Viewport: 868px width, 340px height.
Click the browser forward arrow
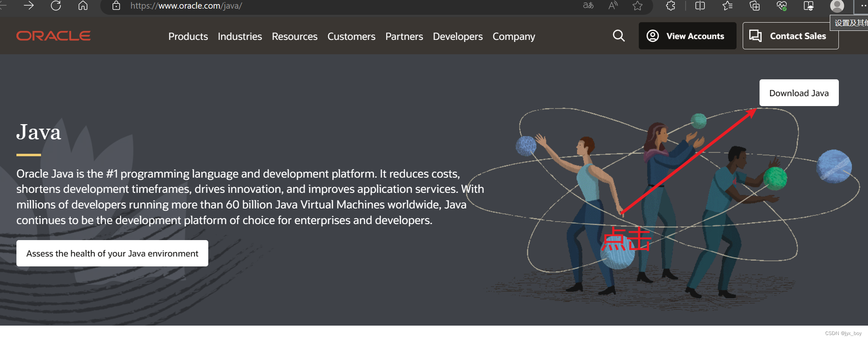pyautogui.click(x=29, y=5)
